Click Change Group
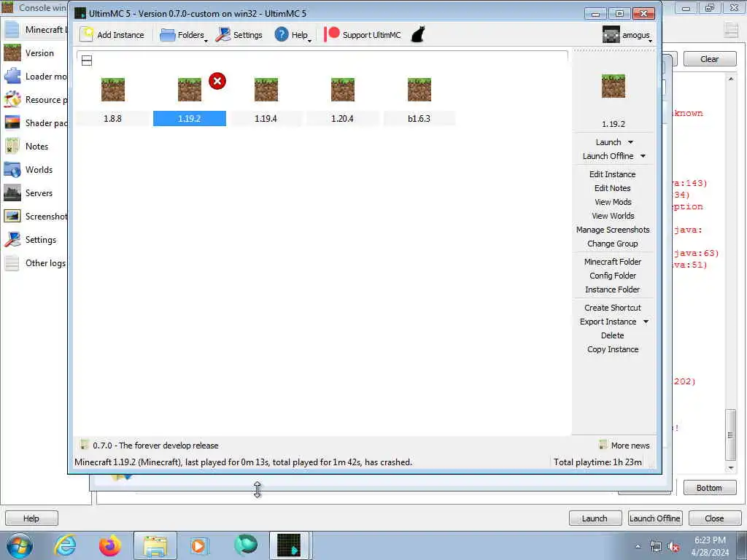Viewport: 747px width, 560px height. tap(613, 244)
